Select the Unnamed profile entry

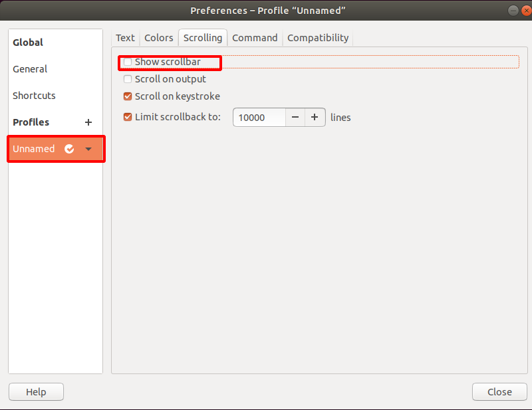click(x=34, y=149)
